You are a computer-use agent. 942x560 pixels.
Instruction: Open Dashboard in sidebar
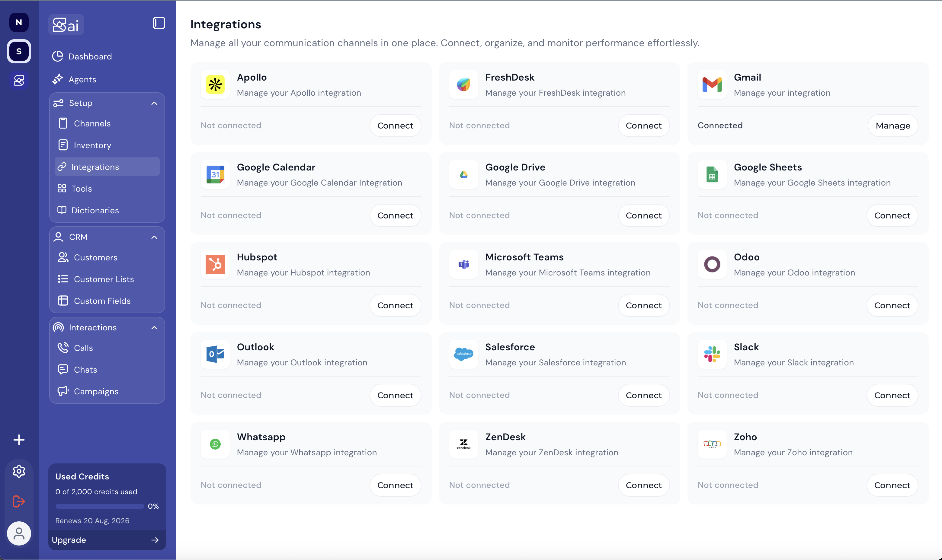tap(107, 56)
